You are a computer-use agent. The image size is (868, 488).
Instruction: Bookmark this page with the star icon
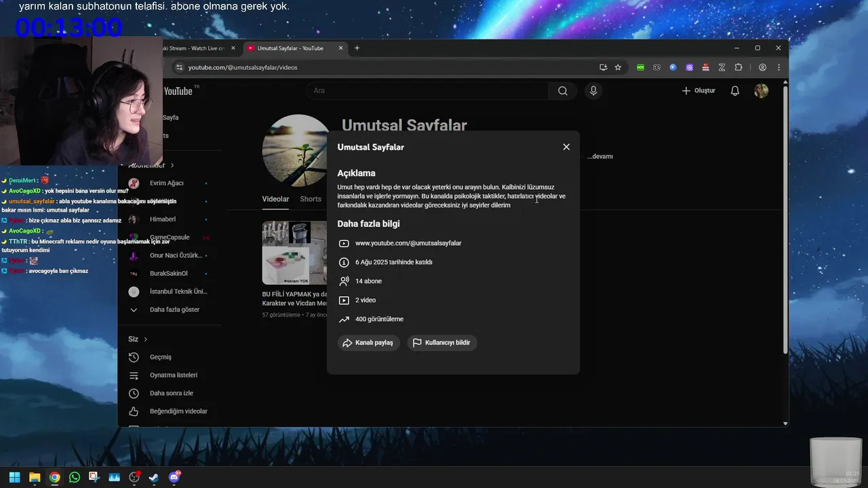point(618,68)
